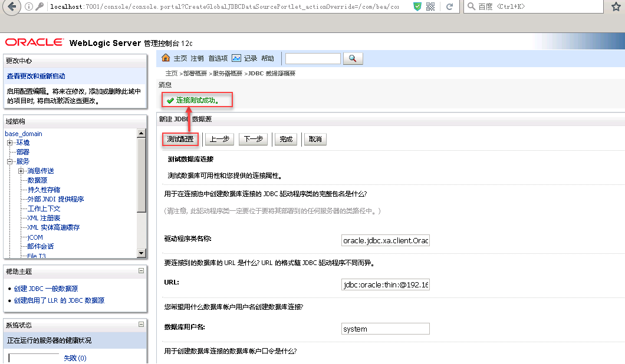625x364 pixels.
Task: Open the 记录 recording icon
Action: pos(236,58)
